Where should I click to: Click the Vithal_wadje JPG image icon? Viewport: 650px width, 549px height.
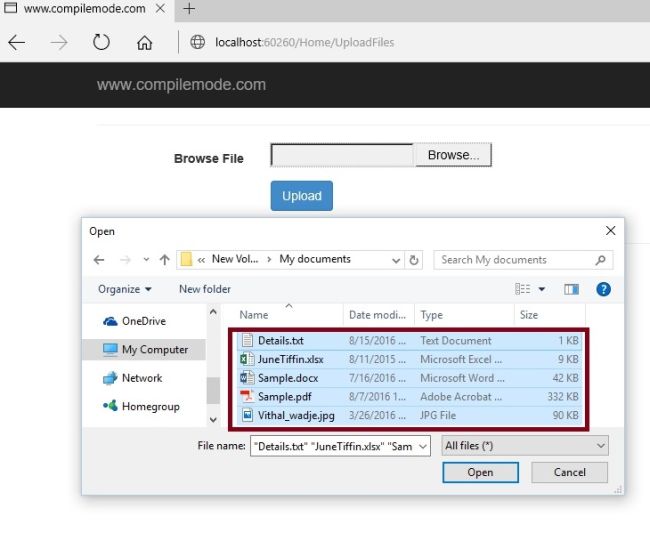coord(247,415)
